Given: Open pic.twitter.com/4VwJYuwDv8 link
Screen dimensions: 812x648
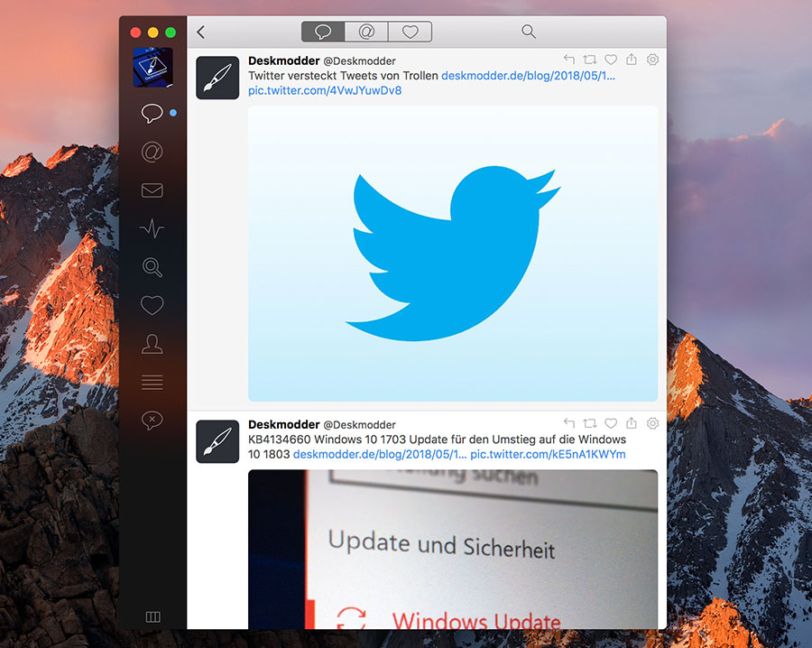Looking at the screenshot, I should click(x=325, y=90).
